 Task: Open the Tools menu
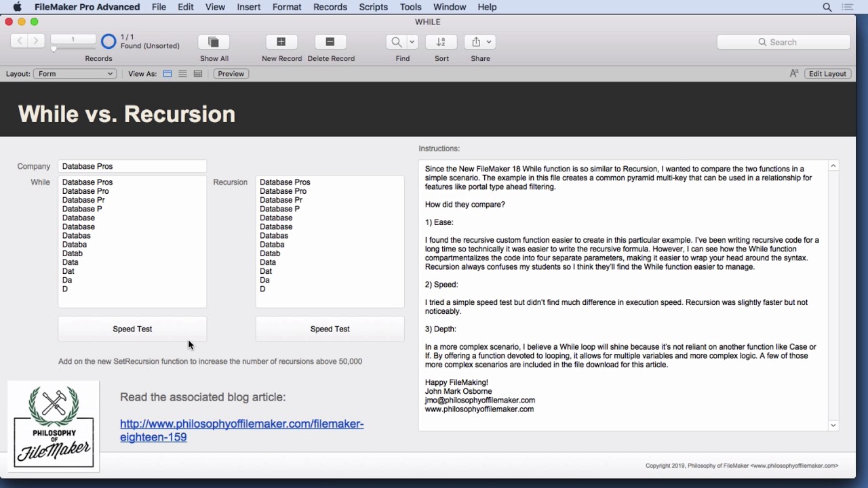(410, 7)
